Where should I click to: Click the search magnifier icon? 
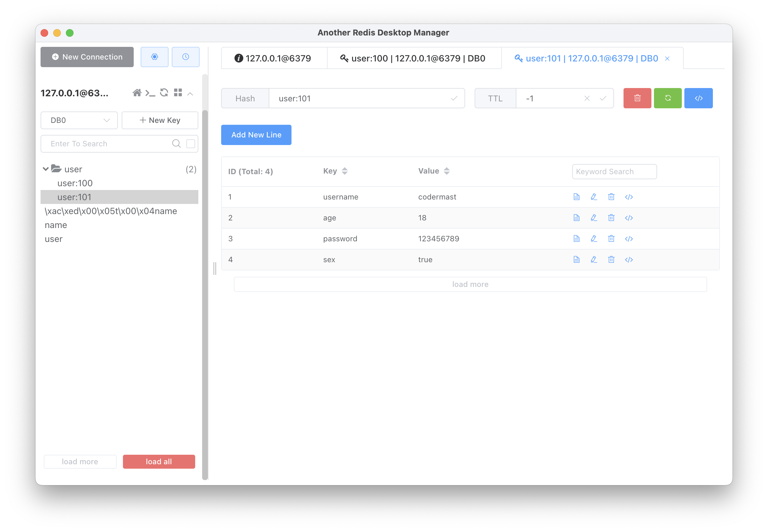(x=176, y=144)
